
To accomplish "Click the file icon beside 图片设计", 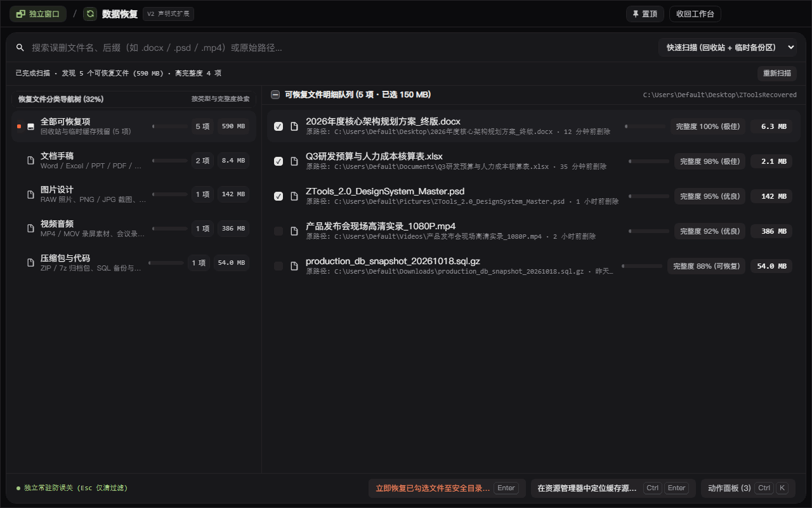I will (30, 195).
